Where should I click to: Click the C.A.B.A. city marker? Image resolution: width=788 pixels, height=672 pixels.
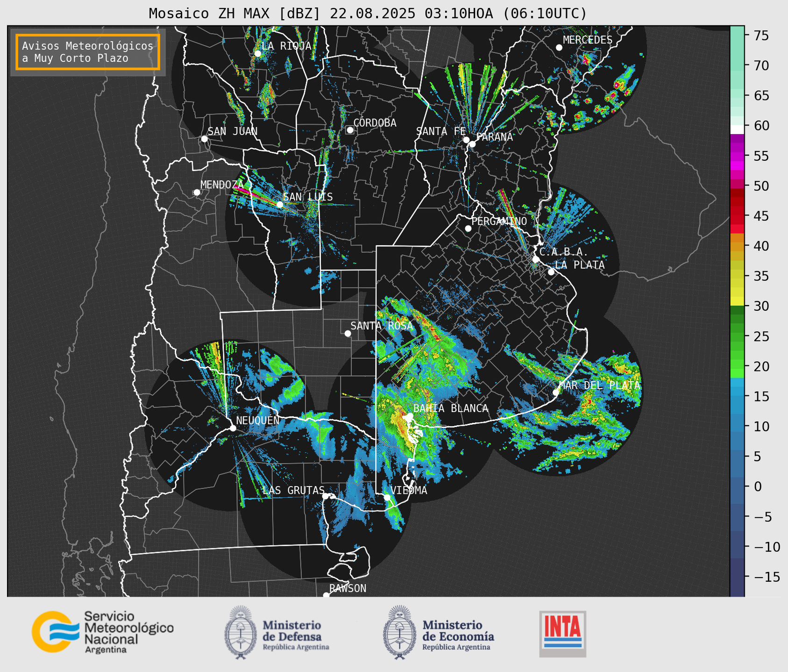[536, 259]
